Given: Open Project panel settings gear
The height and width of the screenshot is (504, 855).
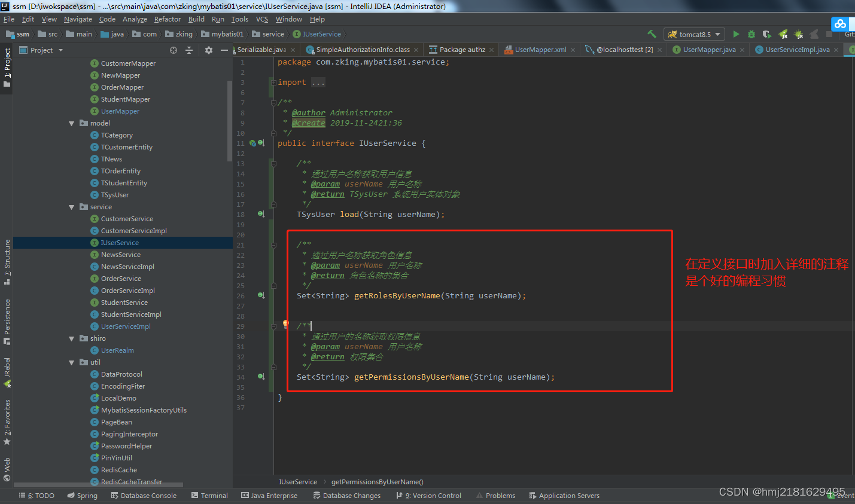Looking at the screenshot, I should click(x=209, y=50).
